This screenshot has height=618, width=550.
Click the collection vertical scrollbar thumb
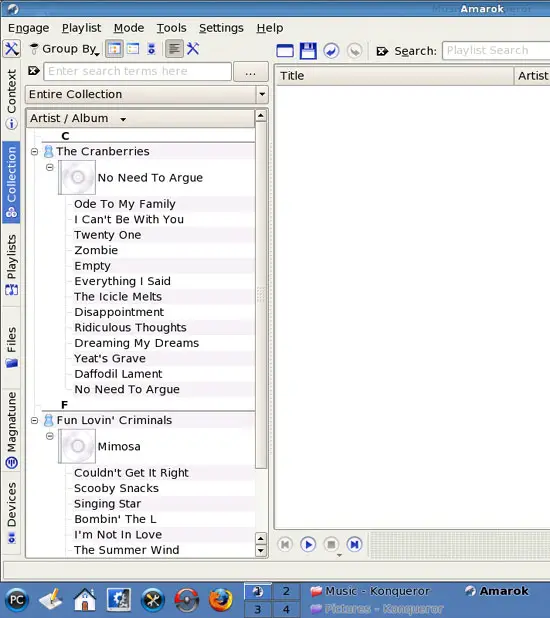coord(261,295)
